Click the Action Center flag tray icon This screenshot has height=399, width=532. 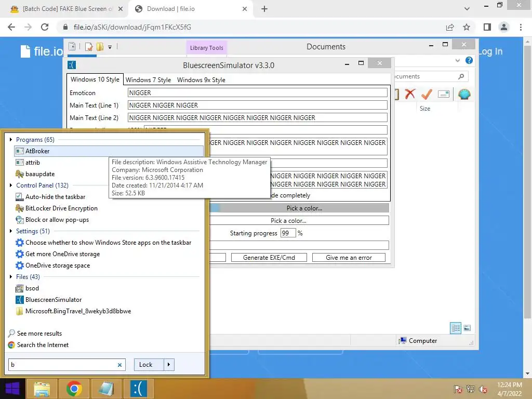458,389
